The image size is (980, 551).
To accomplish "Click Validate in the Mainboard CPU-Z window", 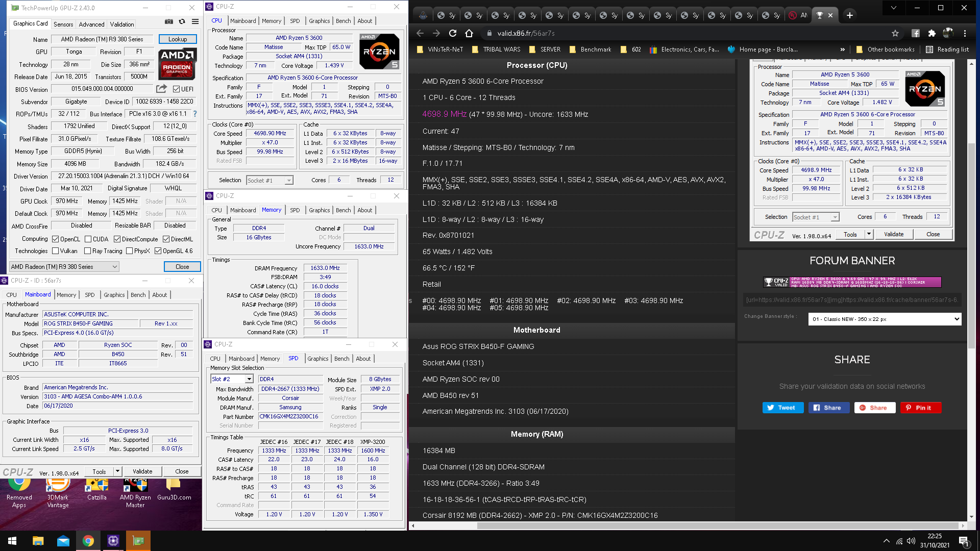I will pyautogui.click(x=142, y=471).
